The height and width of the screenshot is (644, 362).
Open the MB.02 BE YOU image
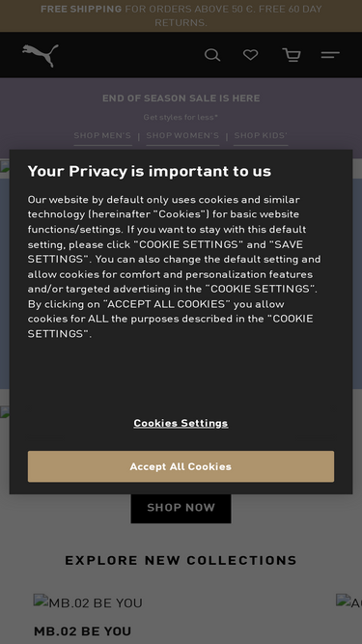pyautogui.click(x=88, y=602)
